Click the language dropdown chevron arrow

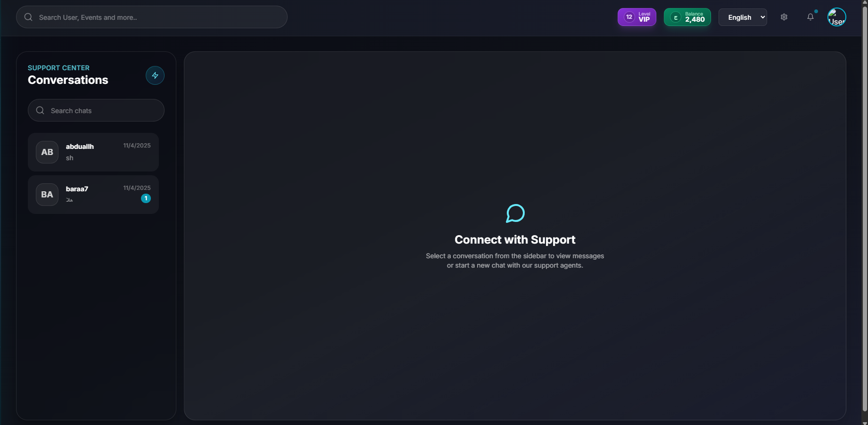762,17
